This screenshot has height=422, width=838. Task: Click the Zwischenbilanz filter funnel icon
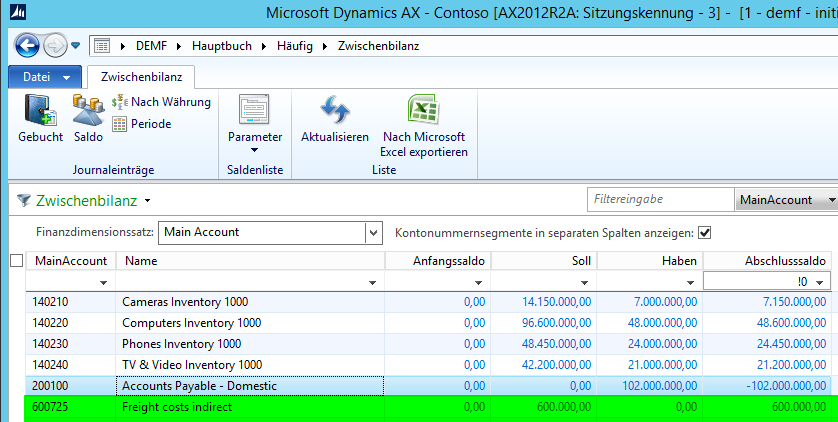coord(22,200)
